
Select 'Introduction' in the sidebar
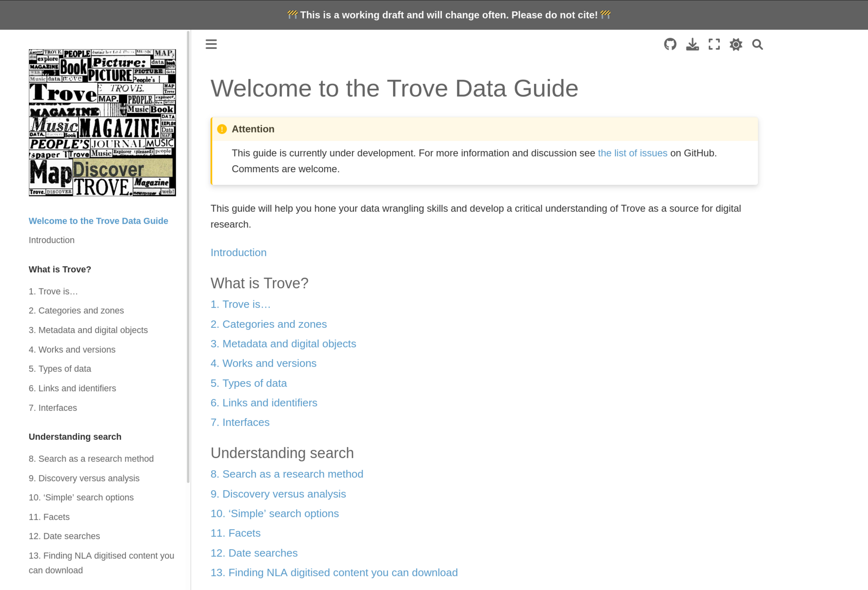52,240
